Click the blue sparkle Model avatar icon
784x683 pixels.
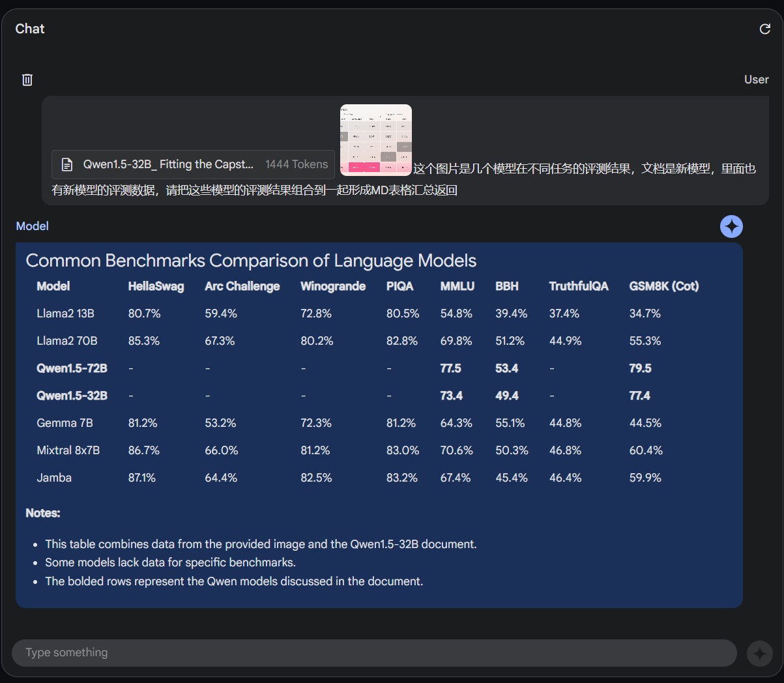731,226
